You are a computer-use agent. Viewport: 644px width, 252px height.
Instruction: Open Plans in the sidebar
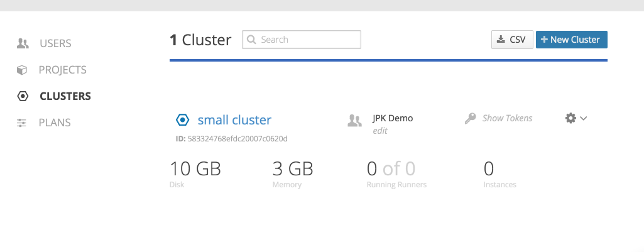(x=55, y=123)
